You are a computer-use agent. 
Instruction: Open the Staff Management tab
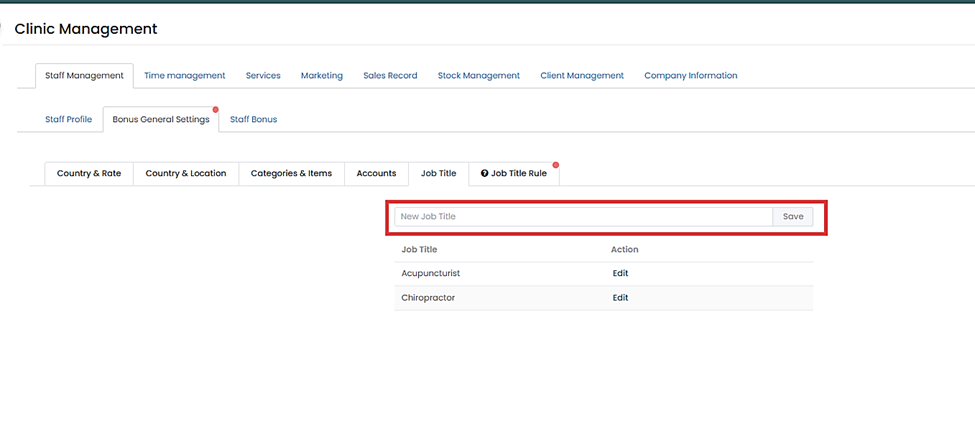pyautogui.click(x=84, y=76)
